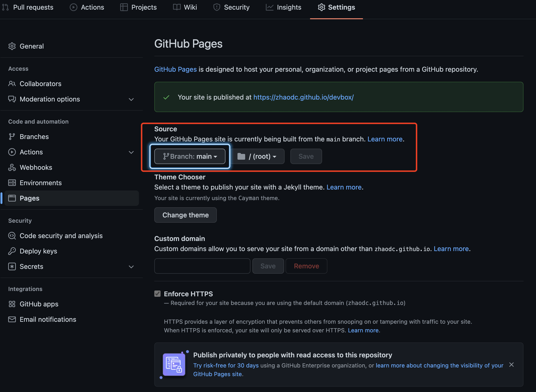
Task: Click the Insights graph icon in top nav
Action: [269, 7]
